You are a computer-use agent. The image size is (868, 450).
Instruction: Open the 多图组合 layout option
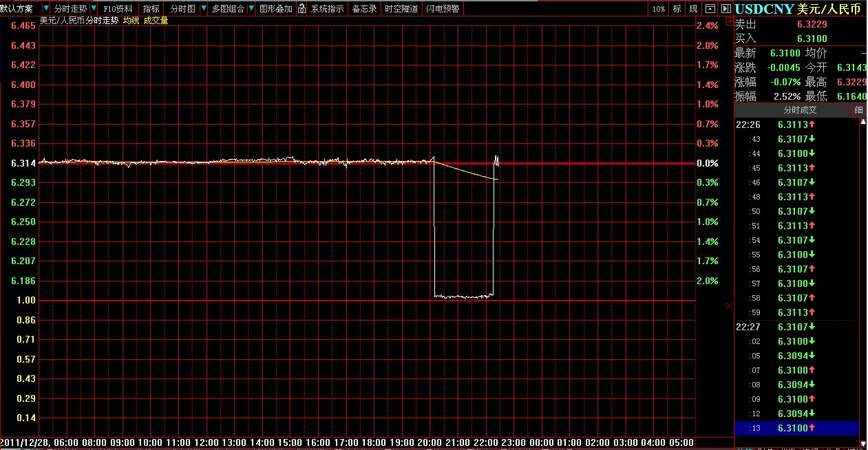tap(228, 9)
